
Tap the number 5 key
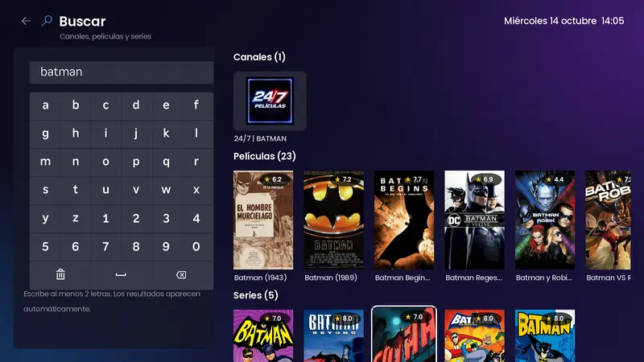[x=45, y=247]
